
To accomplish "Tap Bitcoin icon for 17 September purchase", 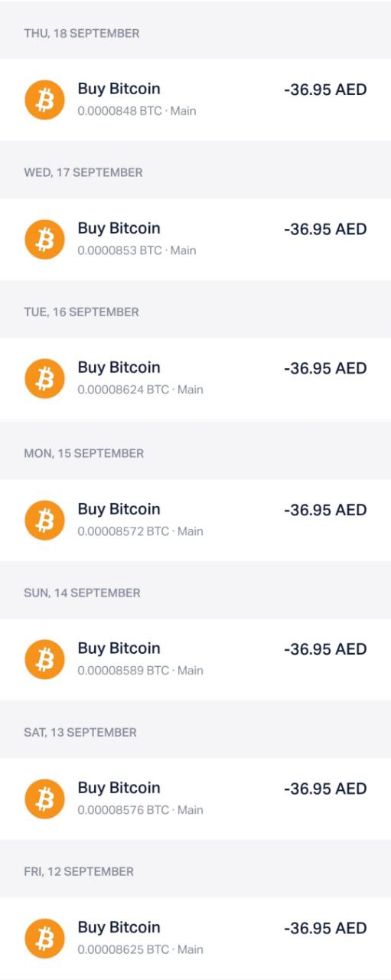I will 45,239.
